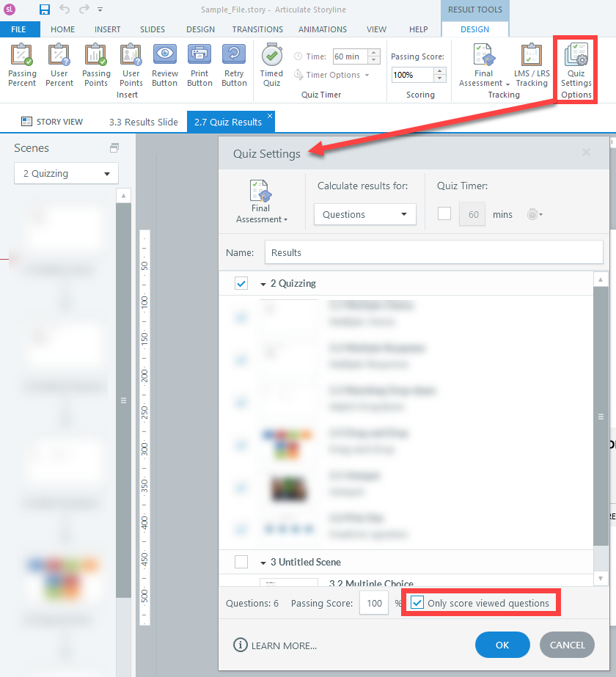
Task: Open the first DESIGN ribbon tab
Action: (200, 29)
